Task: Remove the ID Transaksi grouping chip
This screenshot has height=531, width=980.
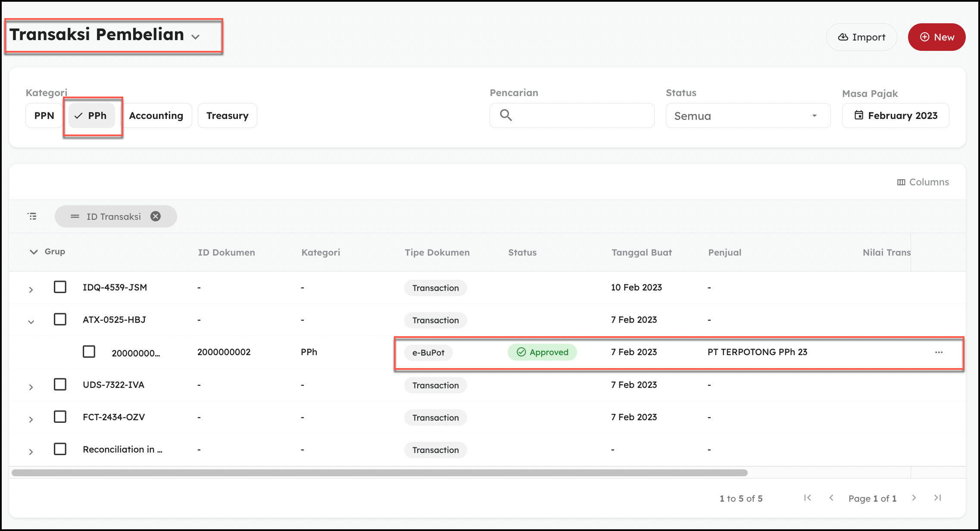Action: pos(156,216)
